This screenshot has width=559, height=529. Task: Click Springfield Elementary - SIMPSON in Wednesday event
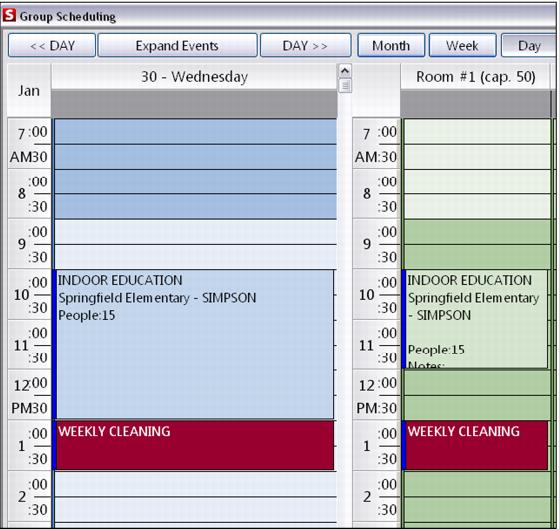pos(157,298)
